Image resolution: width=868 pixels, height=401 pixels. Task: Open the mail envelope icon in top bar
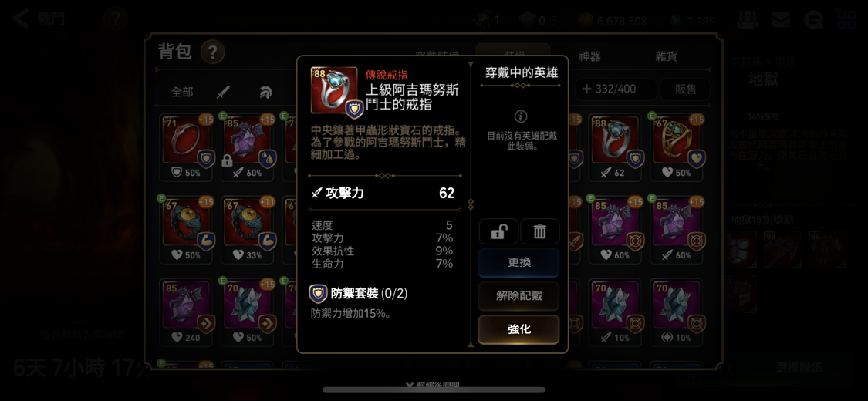(x=780, y=20)
